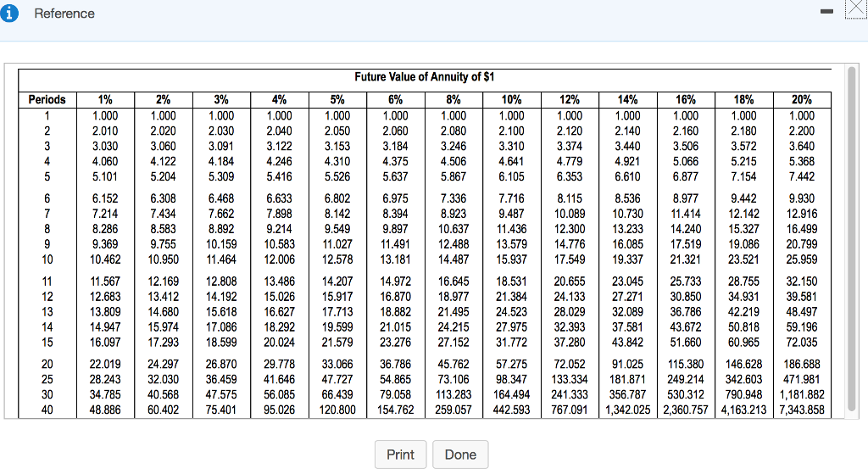868x474 pixels.
Task: Click the value 21.321 in the table
Action: (x=685, y=259)
